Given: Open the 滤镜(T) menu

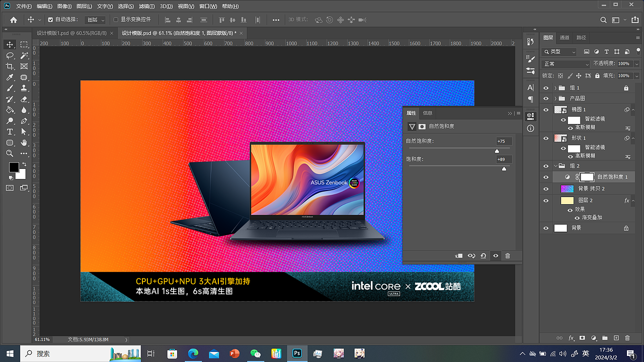Looking at the screenshot, I should (146, 7).
